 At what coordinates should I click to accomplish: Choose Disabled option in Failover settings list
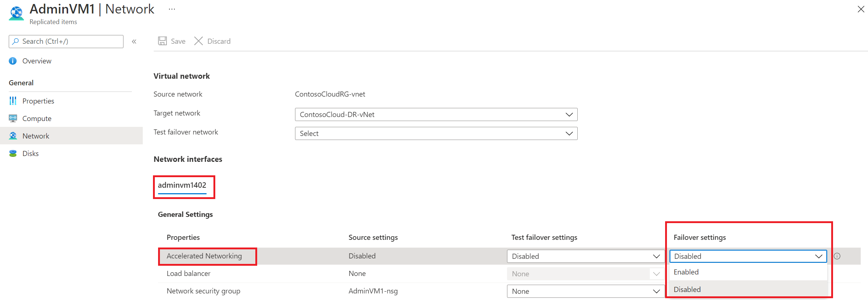687,289
